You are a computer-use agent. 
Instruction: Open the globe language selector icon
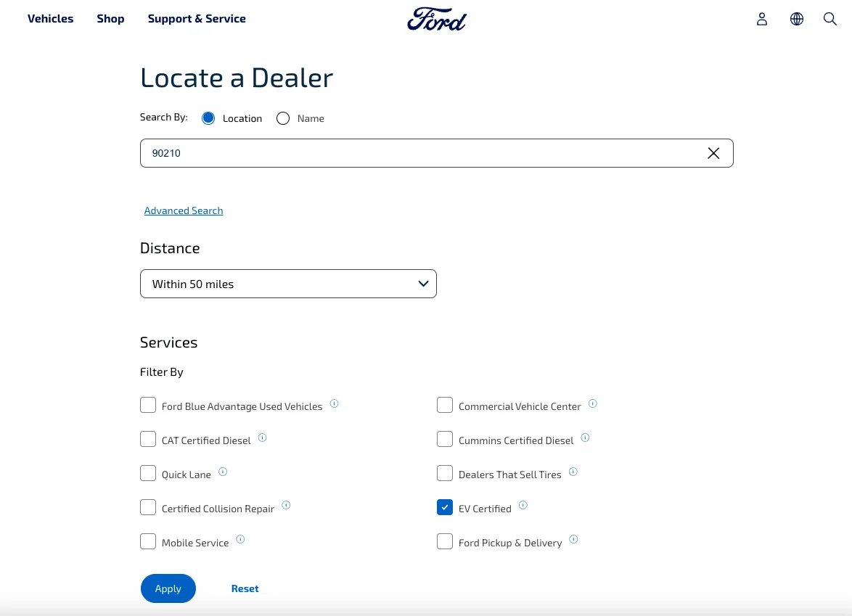point(797,19)
